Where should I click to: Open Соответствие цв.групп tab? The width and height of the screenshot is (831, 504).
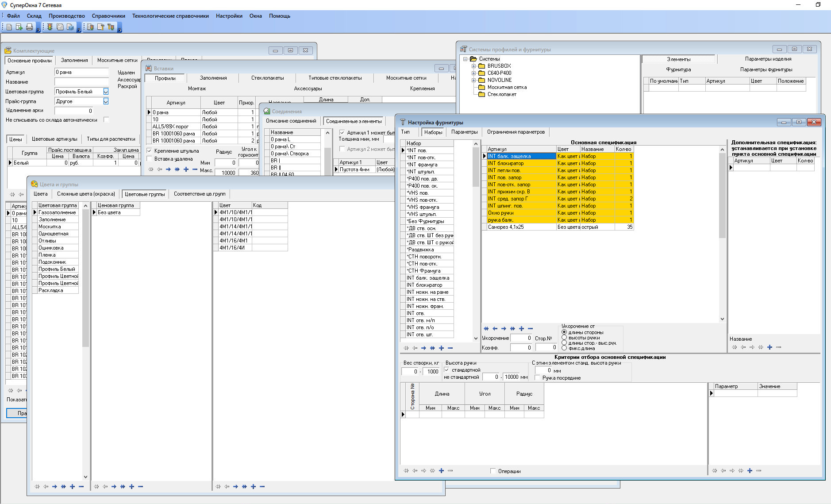point(199,194)
